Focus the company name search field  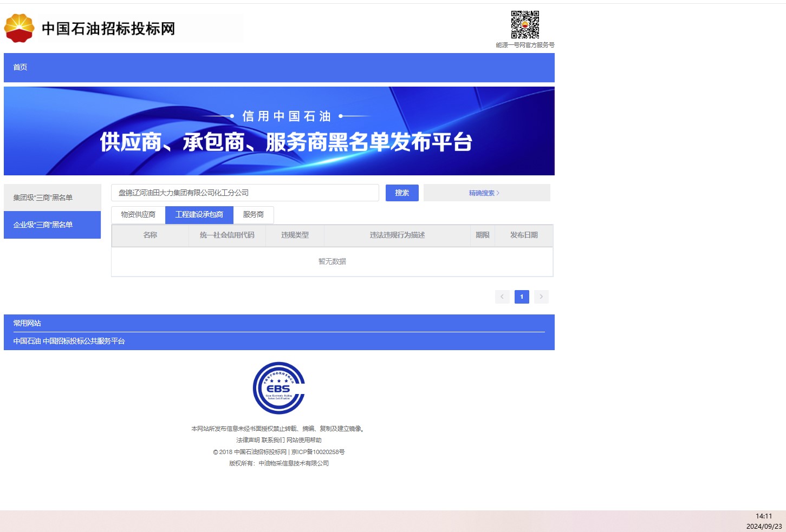click(245, 193)
